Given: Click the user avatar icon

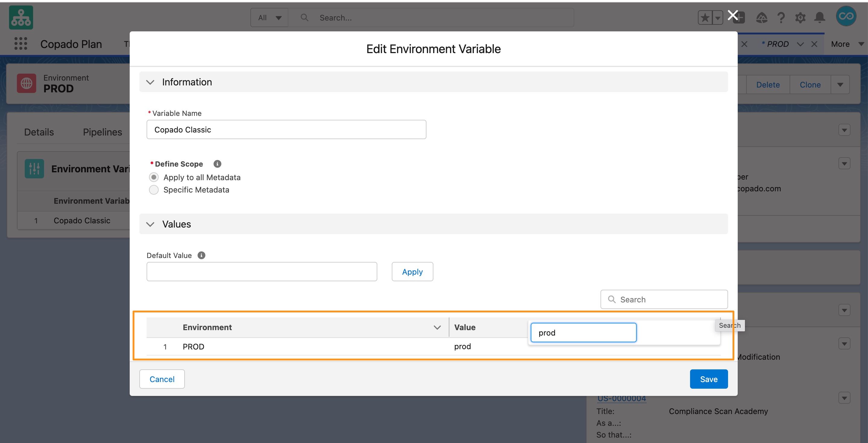Looking at the screenshot, I should [846, 16].
